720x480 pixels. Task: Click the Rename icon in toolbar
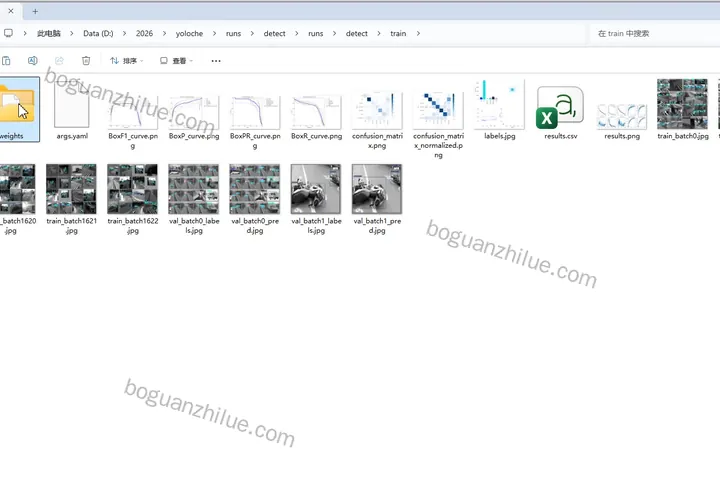(32, 61)
